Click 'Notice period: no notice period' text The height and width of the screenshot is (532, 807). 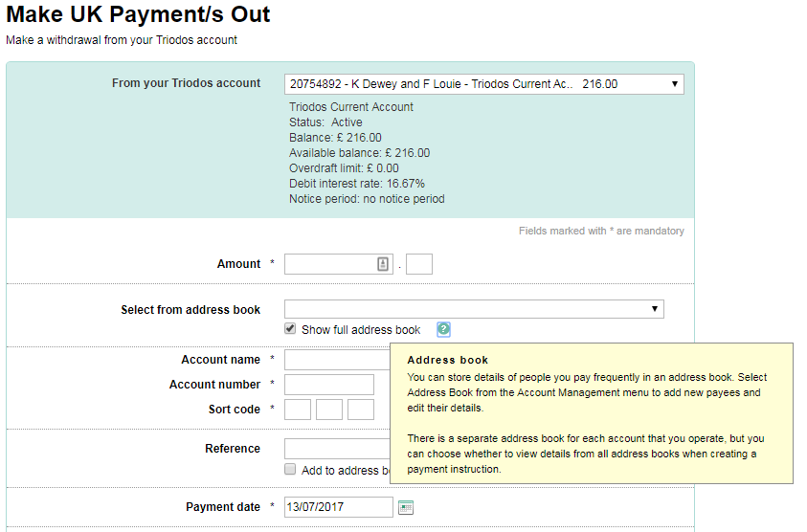[x=367, y=199]
